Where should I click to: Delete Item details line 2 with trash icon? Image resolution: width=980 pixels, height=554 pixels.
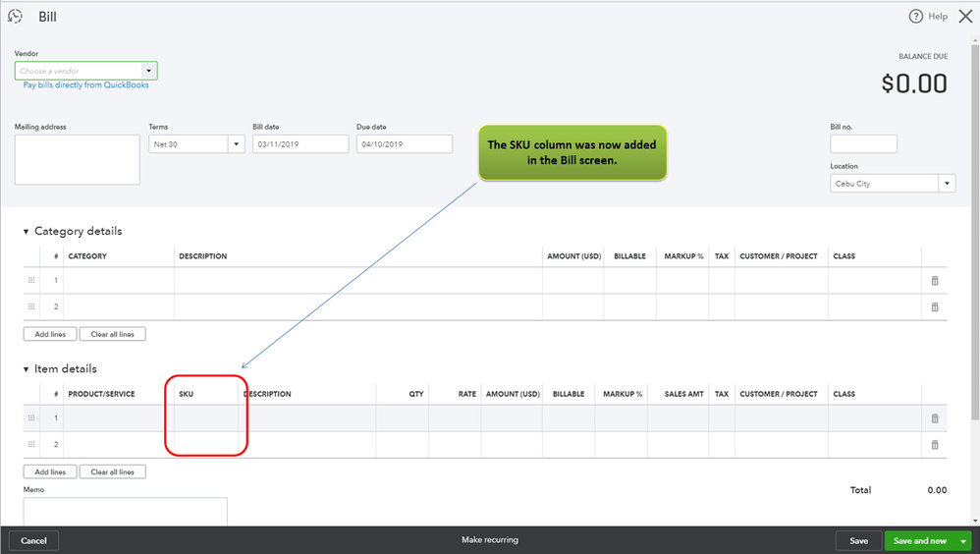[x=935, y=445]
